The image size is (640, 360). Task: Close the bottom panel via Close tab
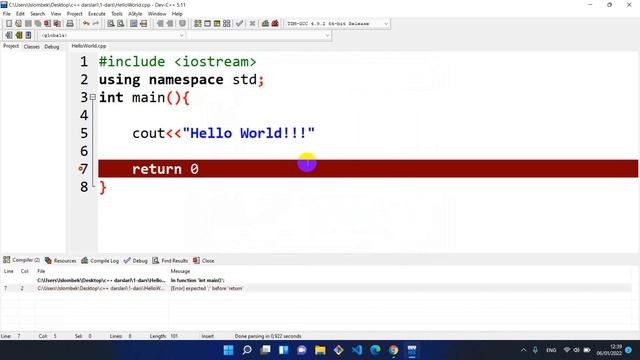click(x=204, y=260)
